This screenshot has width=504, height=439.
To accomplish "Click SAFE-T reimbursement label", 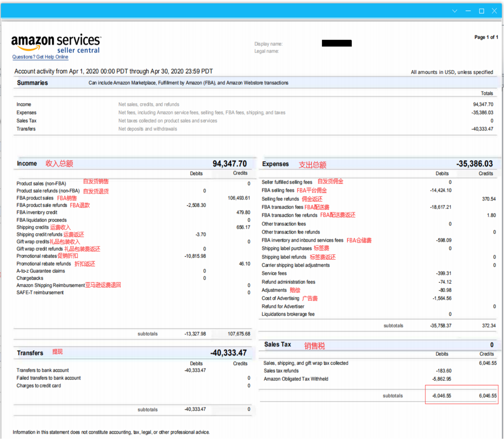I will coord(40,293).
